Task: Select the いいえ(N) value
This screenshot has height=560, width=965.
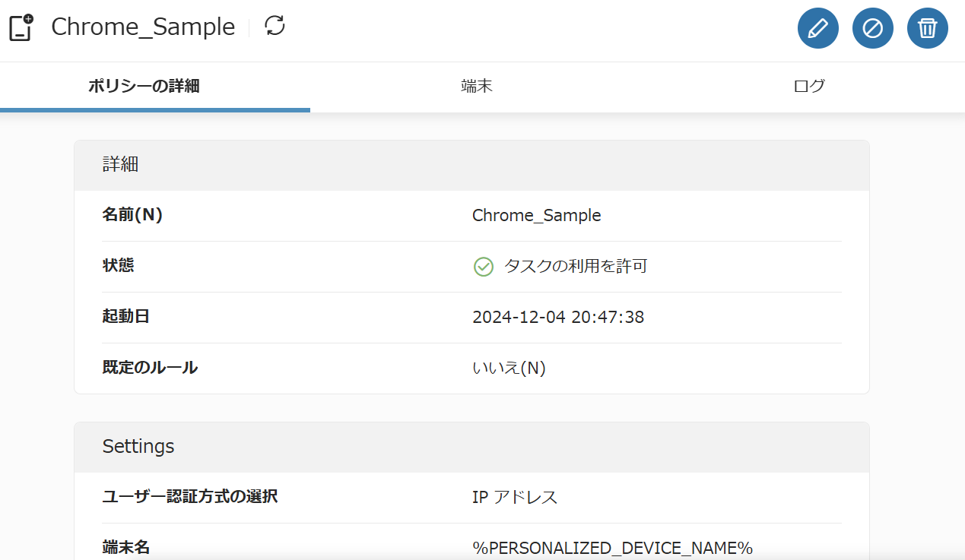Action: [x=509, y=368]
